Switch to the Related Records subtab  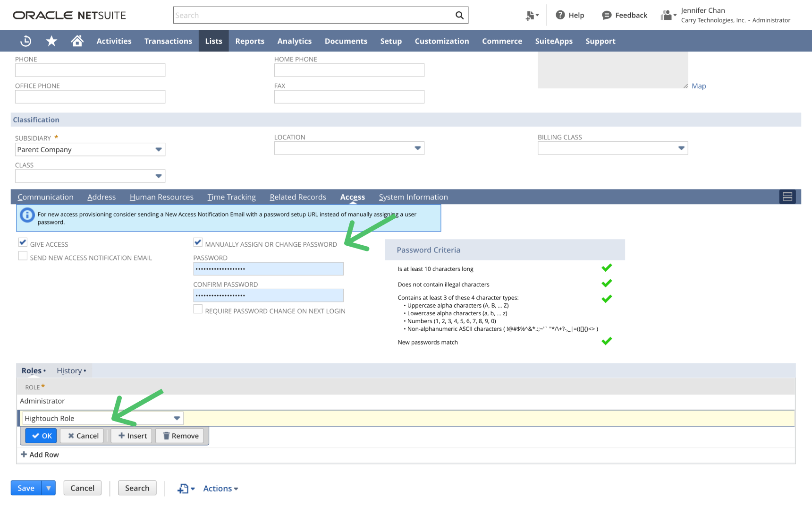[298, 197]
